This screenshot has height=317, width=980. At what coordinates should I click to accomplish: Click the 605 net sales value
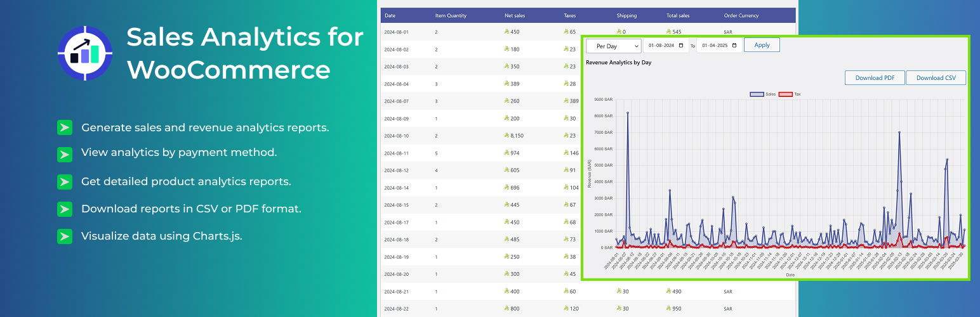pyautogui.click(x=512, y=171)
